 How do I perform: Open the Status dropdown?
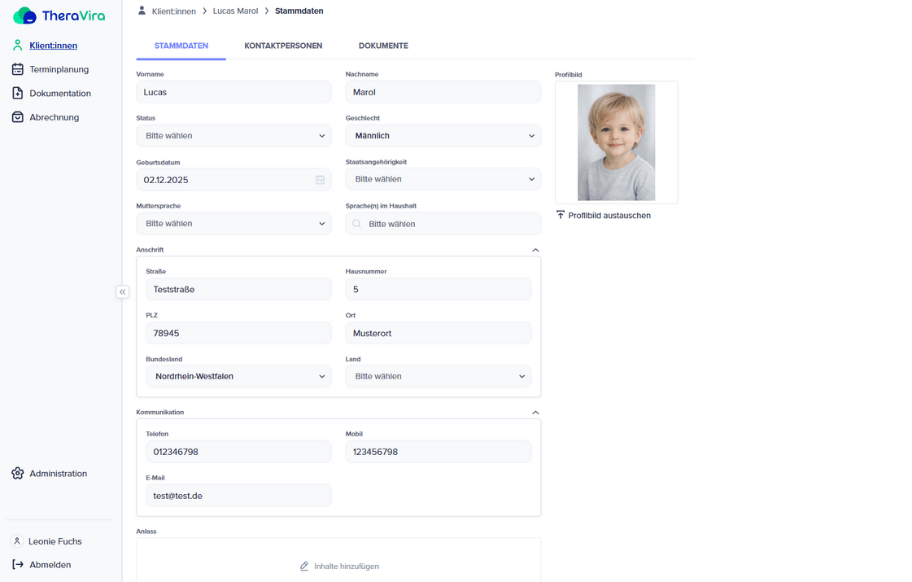233,135
